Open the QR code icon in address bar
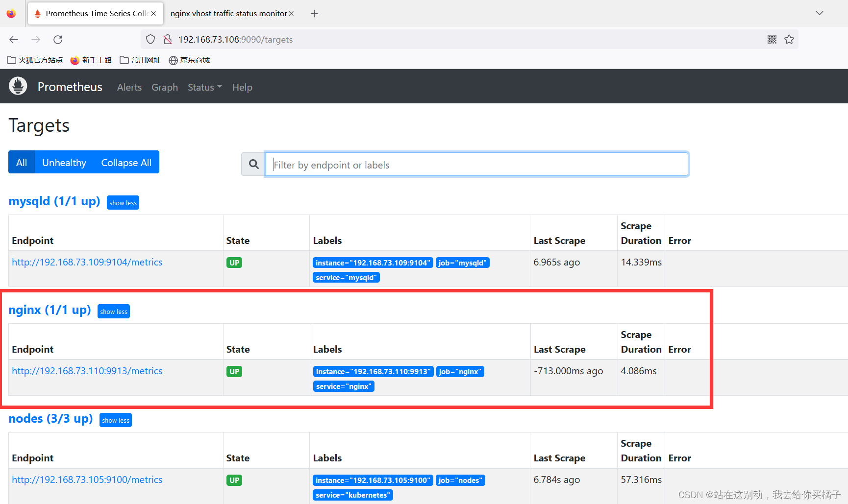848x504 pixels. 772,40
